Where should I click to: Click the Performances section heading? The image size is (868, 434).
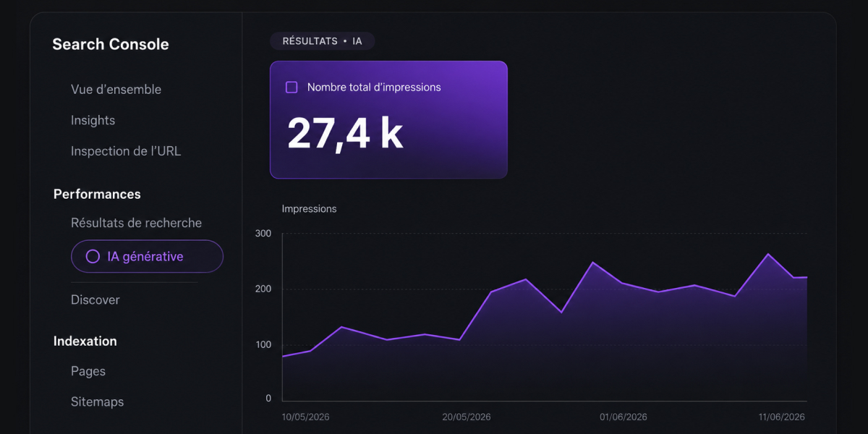point(97,194)
